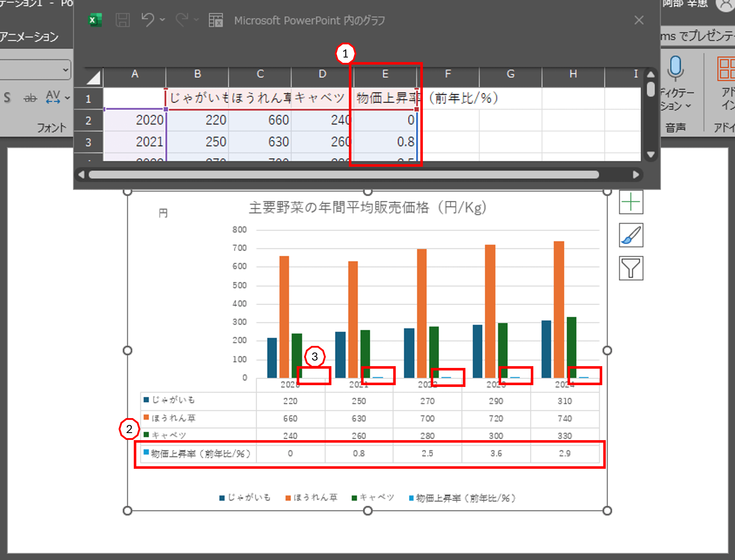Click the Save icon in the chart data window
The height and width of the screenshot is (560, 735).
(123, 20)
